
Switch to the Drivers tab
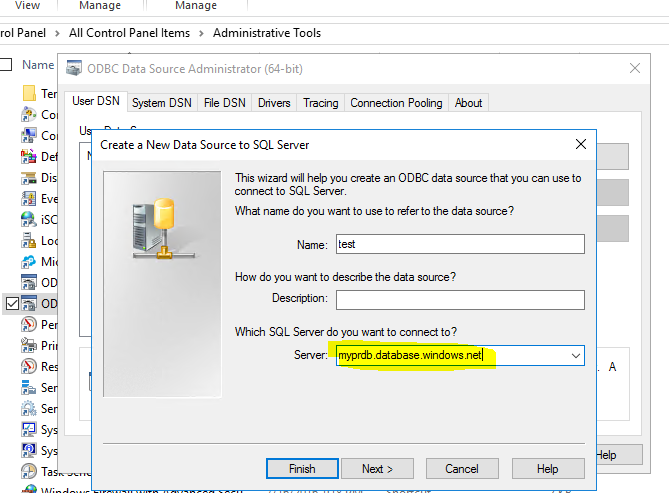(274, 103)
